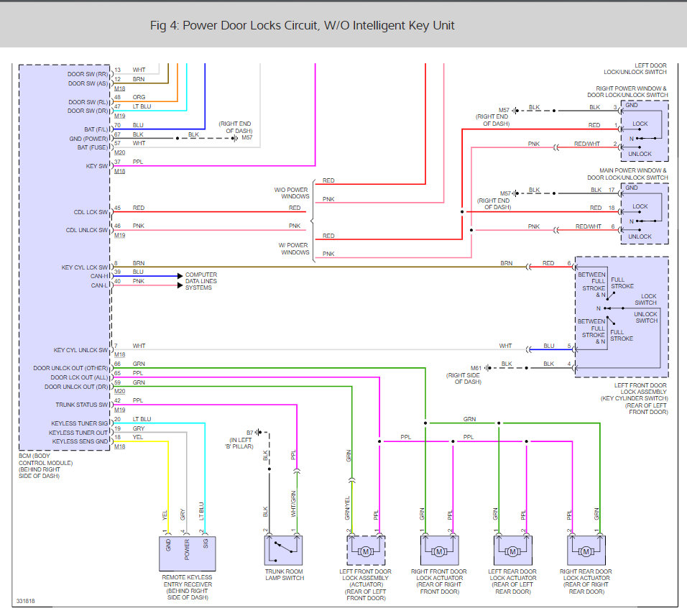The image size is (687, 616).
Task: Click the 'TRUNK ROOM LAMP SWITCH' caption
Action: click(284, 575)
